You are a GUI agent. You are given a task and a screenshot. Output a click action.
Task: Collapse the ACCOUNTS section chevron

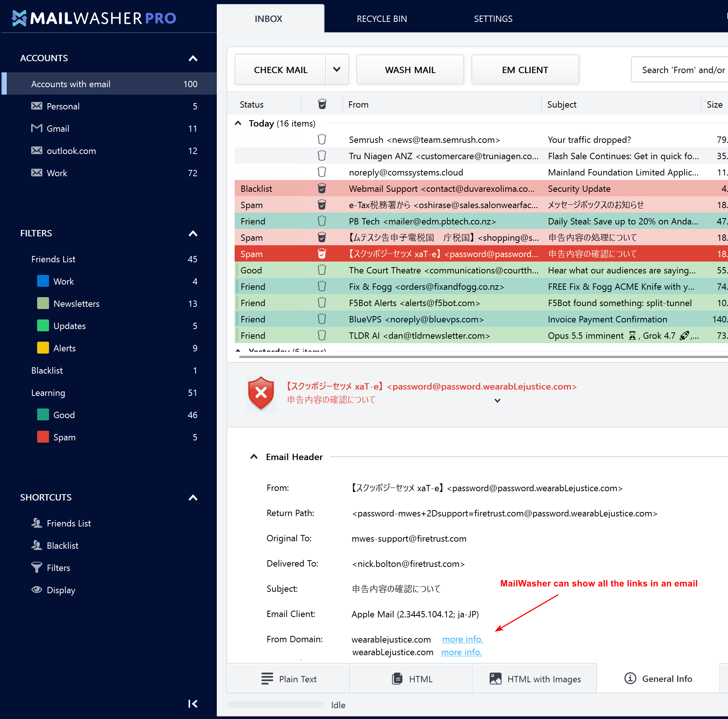coord(193,58)
